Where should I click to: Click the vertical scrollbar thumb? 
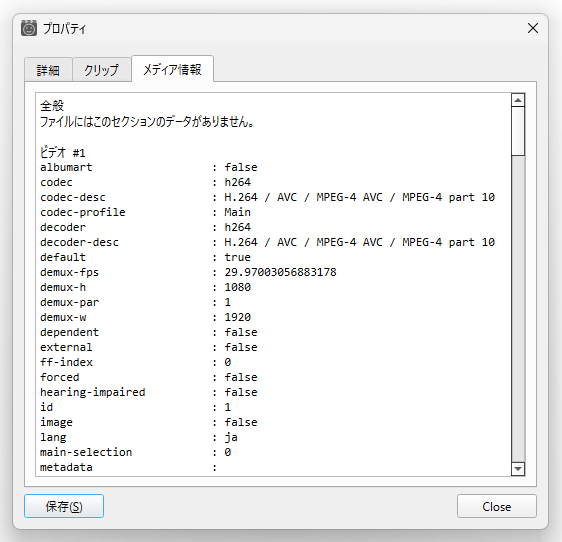tap(518, 131)
